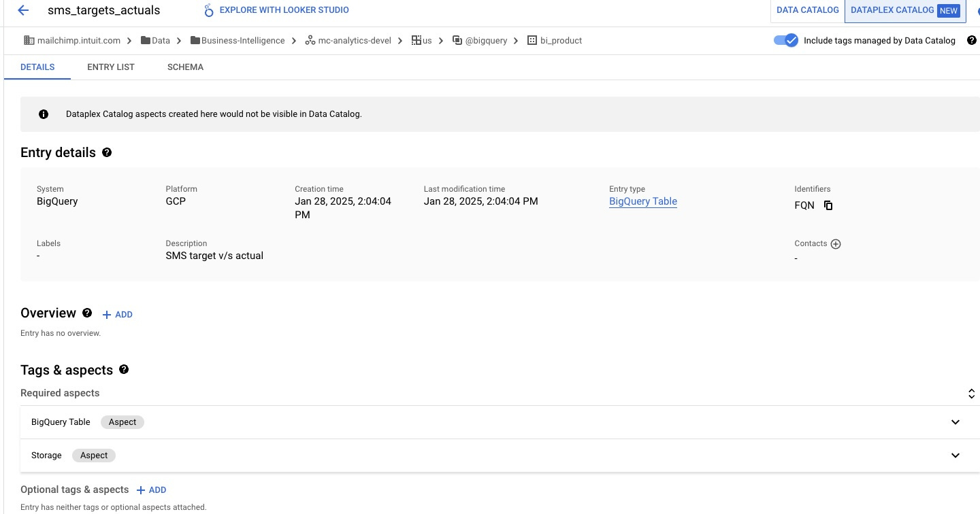The height and width of the screenshot is (514, 980).
Task: Open help for Entry details
Action: (x=107, y=152)
